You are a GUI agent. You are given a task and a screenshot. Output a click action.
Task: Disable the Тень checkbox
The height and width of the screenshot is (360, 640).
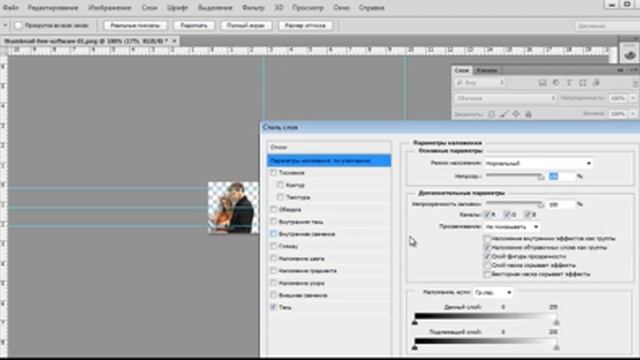pyautogui.click(x=273, y=307)
